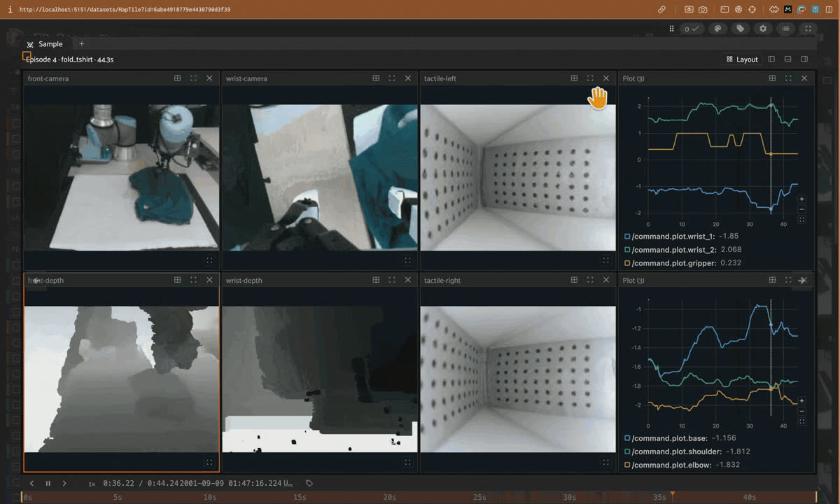The height and width of the screenshot is (504, 840).
Task: Toggle the elbow series in legend
Action: tap(627, 465)
